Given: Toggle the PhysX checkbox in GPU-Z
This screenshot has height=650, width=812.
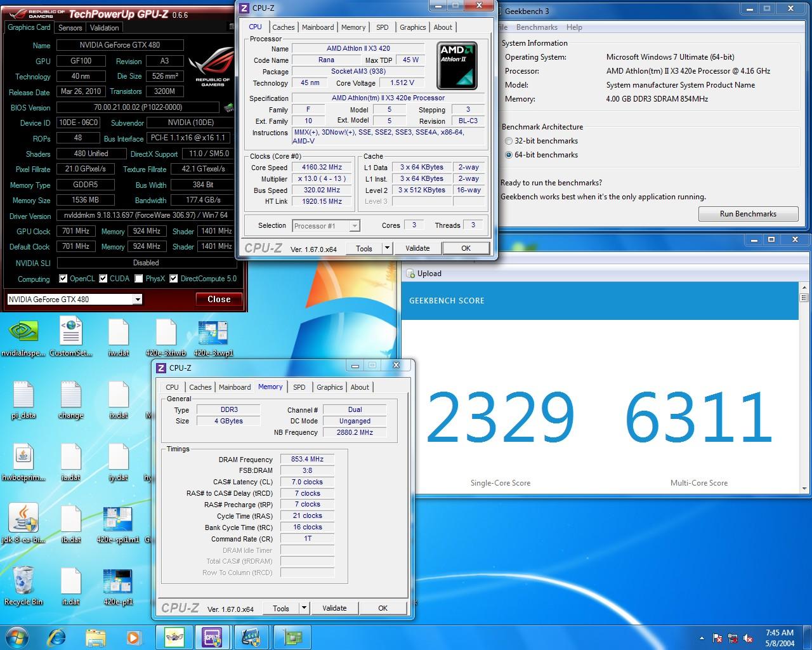Looking at the screenshot, I should tap(138, 279).
